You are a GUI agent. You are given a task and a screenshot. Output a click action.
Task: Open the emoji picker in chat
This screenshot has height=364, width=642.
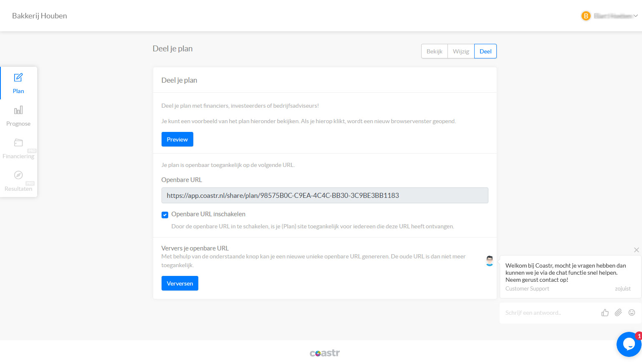(x=632, y=313)
